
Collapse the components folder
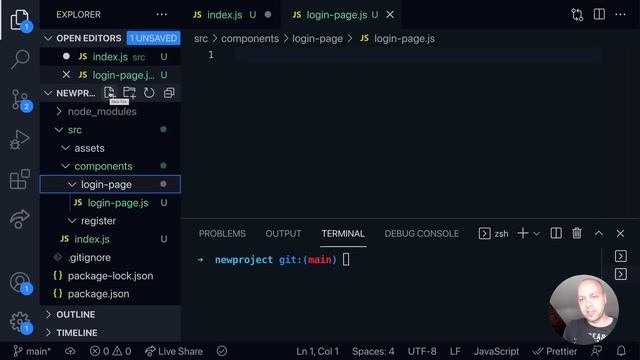[103, 166]
